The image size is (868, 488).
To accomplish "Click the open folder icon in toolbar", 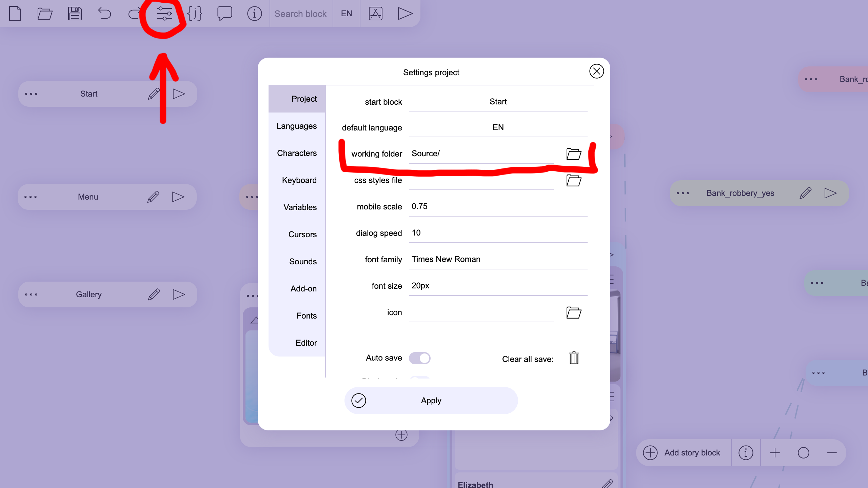I will 45,13.
